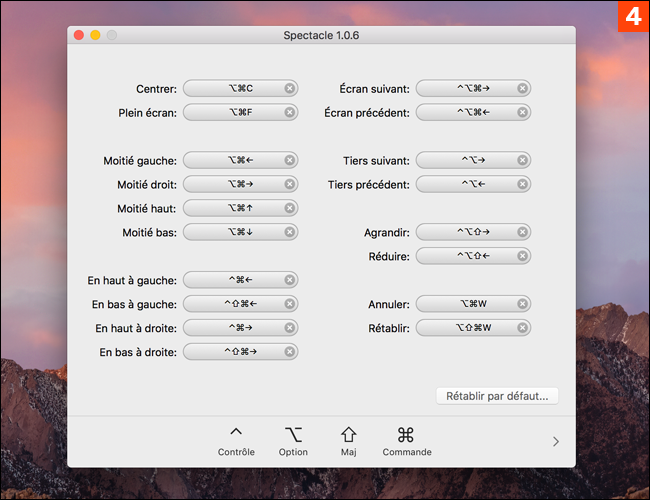
Task: Clear the Moitié droit shortcut
Action: pyautogui.click(x=290, y=184)
